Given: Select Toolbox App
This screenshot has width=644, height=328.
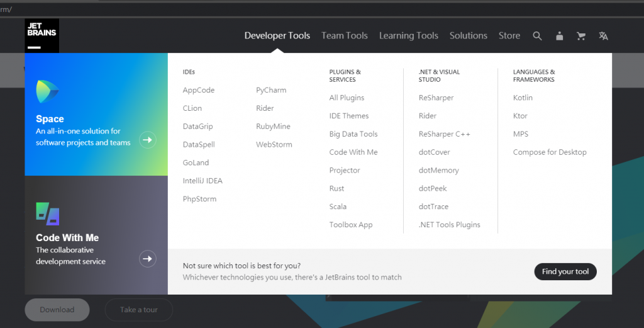Looking at the screenshot, I should [351, 224].
